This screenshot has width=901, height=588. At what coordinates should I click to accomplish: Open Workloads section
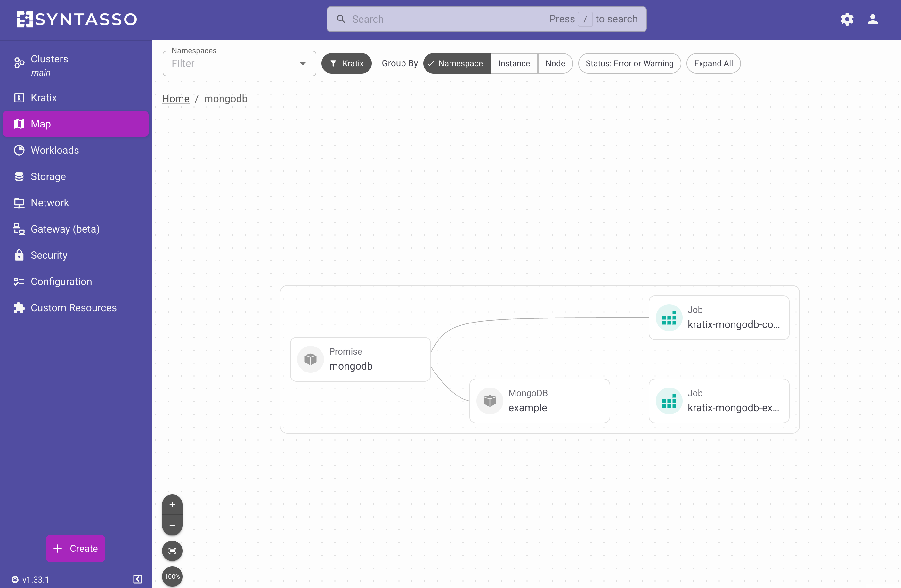tap(76, 150)
